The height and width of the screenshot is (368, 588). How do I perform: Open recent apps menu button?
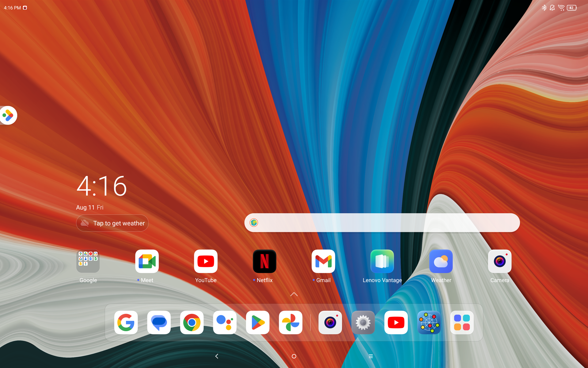[x=371, y=356]
